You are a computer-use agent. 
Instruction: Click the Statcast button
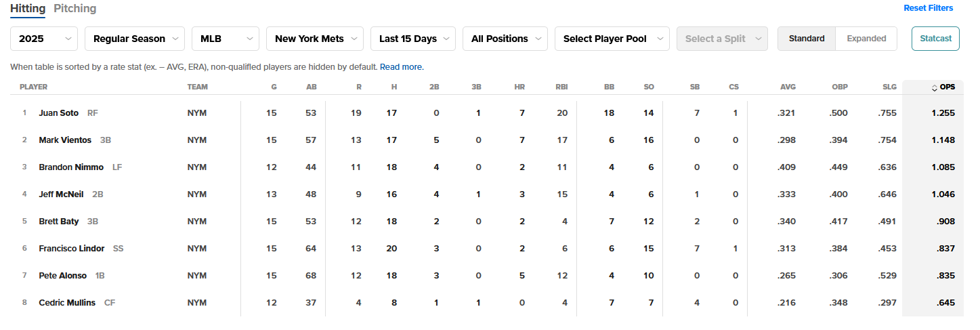pos(935,39)
